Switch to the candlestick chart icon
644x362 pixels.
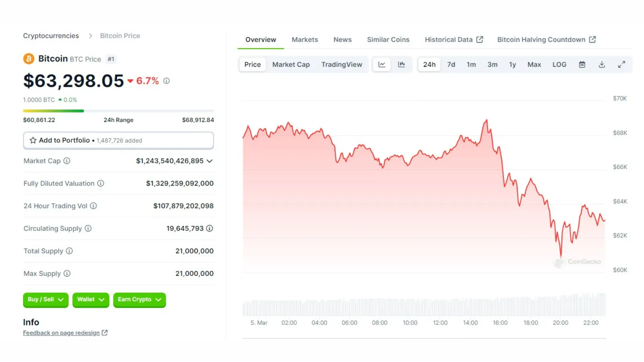[x=401, y=64]
